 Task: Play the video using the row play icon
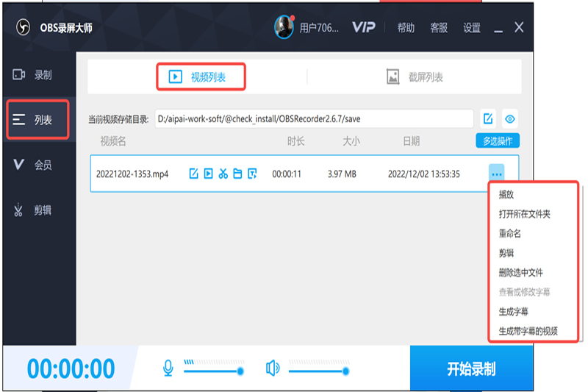tap(209, 174)
